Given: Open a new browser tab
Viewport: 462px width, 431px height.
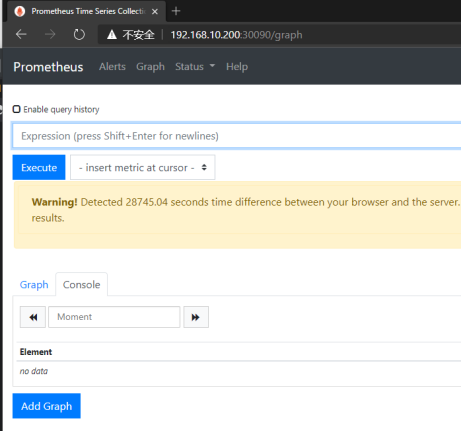Looking at the screenshot, I should click(176, 11).
